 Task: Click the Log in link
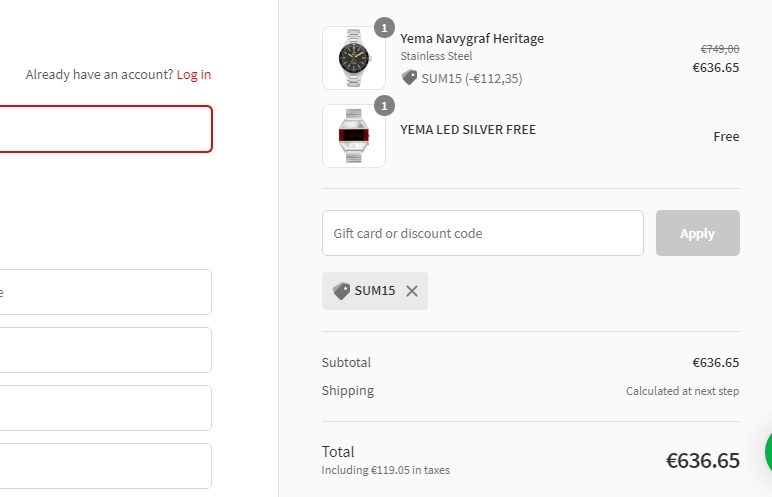[194, 74]
